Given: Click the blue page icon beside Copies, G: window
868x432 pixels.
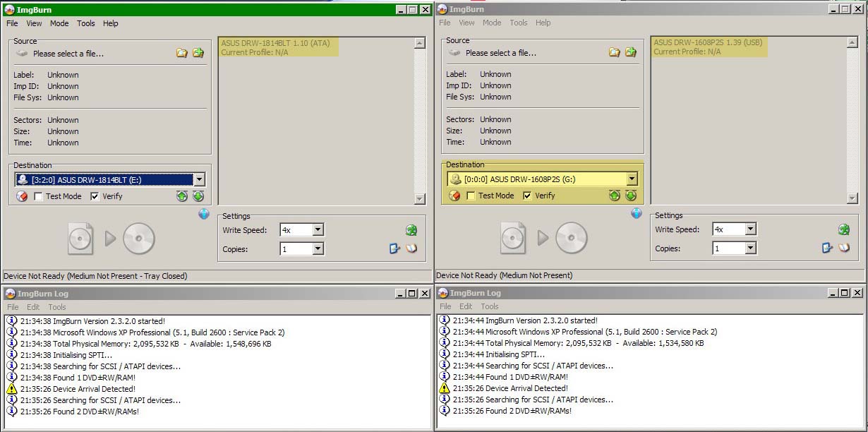Looking at the screenshot, I should coord(828,248).
